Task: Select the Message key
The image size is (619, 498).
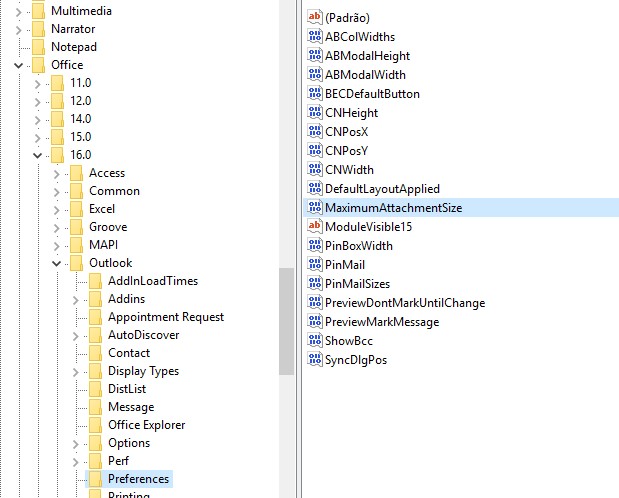Action: [x=131, y=407]
